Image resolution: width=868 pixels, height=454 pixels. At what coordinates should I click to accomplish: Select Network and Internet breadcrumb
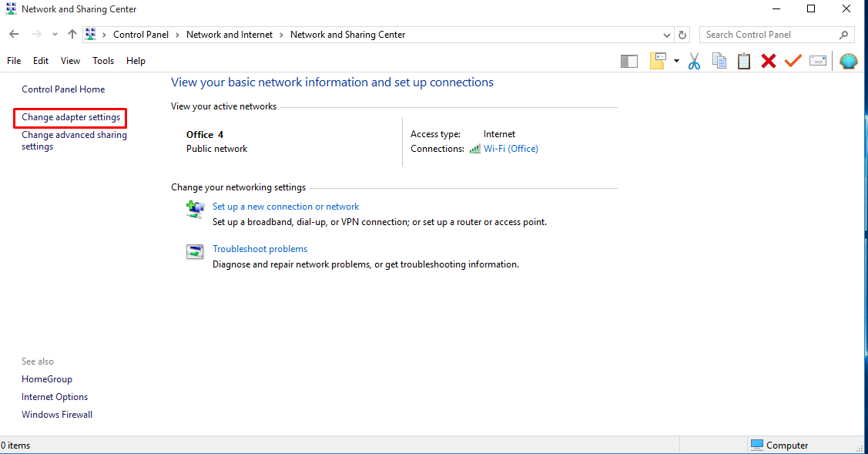[x=230, y=35]
